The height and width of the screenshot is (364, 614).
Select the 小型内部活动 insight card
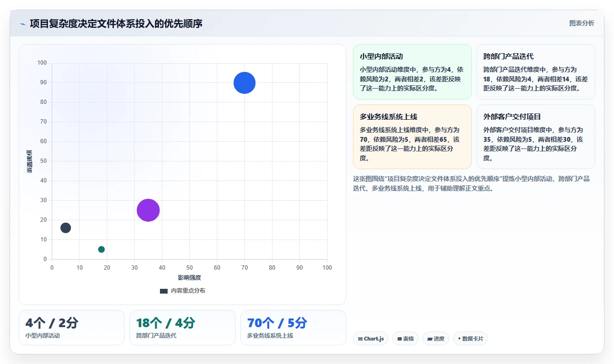click(412, 72)
